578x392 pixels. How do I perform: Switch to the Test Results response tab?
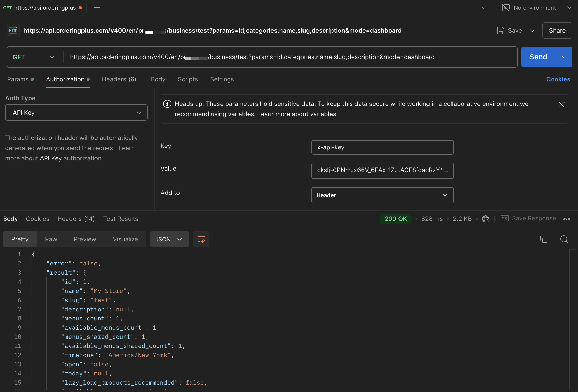pos(121,219)
